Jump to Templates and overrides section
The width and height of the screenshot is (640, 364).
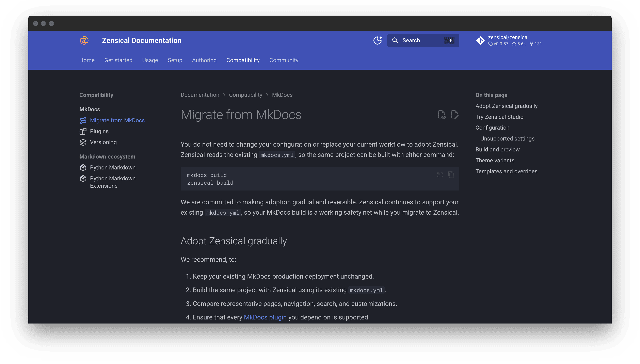point(506,171)
